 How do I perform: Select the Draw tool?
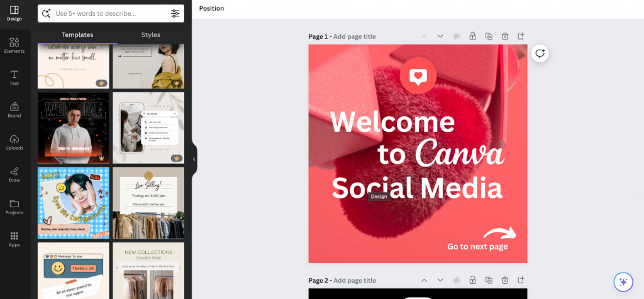point(14,175)
